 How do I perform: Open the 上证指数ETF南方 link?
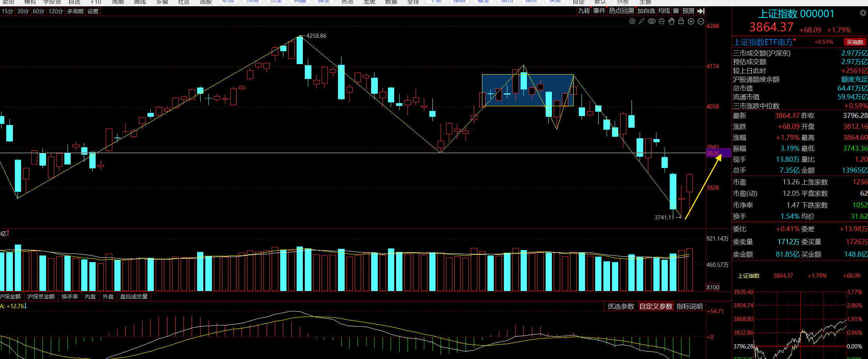(763, 42)
